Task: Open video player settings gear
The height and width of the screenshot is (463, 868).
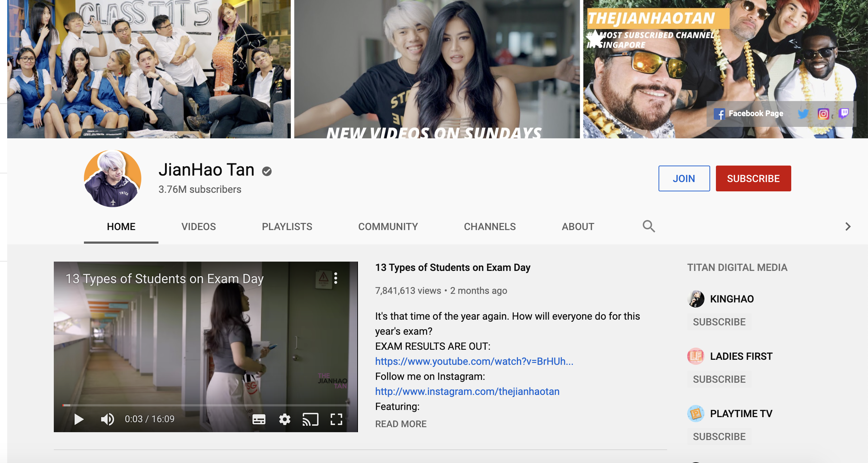Action: [285, 419]
